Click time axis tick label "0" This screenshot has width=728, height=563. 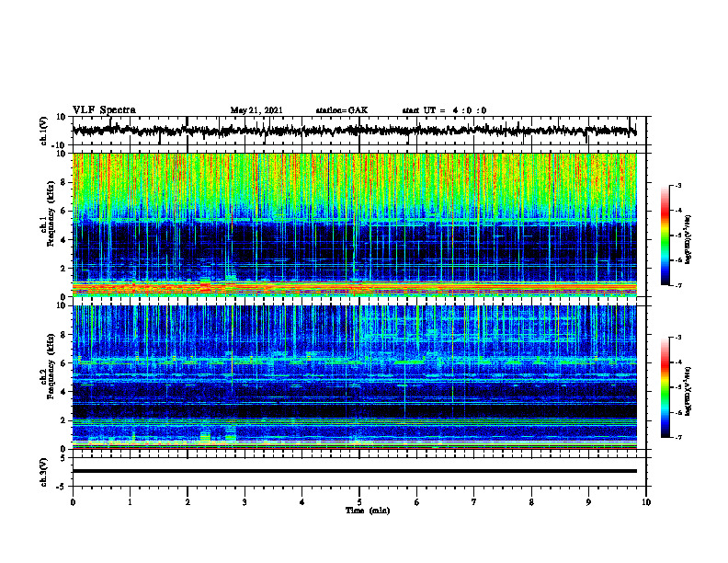(x=73, y=502)
